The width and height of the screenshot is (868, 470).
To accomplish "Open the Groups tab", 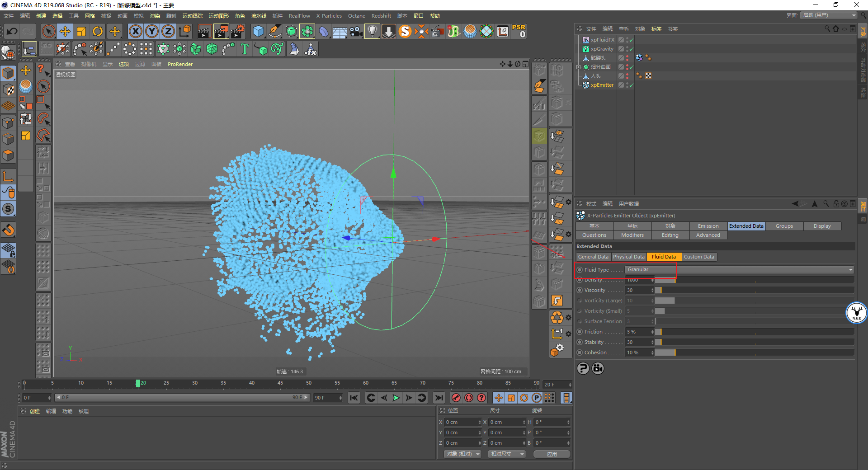I will point(784,226).
